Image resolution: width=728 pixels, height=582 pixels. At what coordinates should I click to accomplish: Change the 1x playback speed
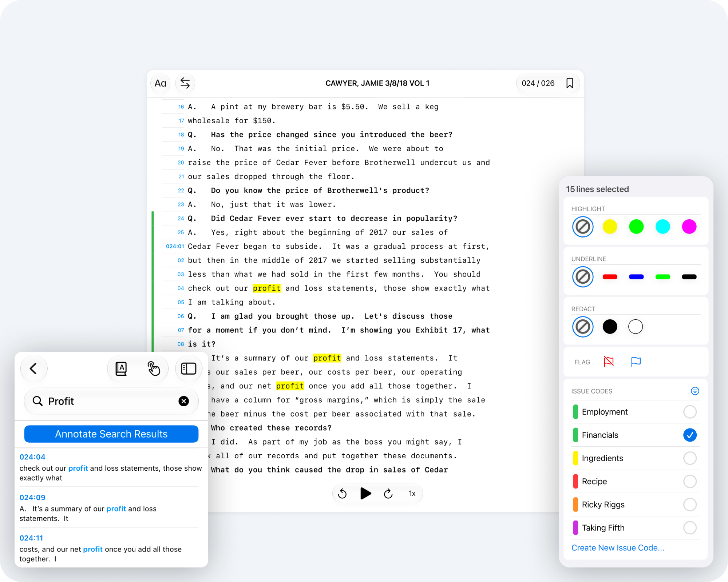point(412,494)
